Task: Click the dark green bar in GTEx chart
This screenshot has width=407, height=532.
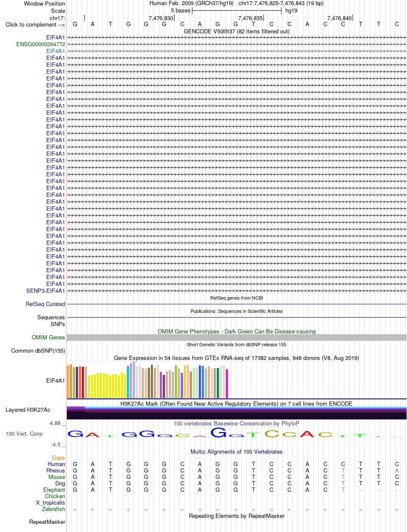Action: pos(218,383)
